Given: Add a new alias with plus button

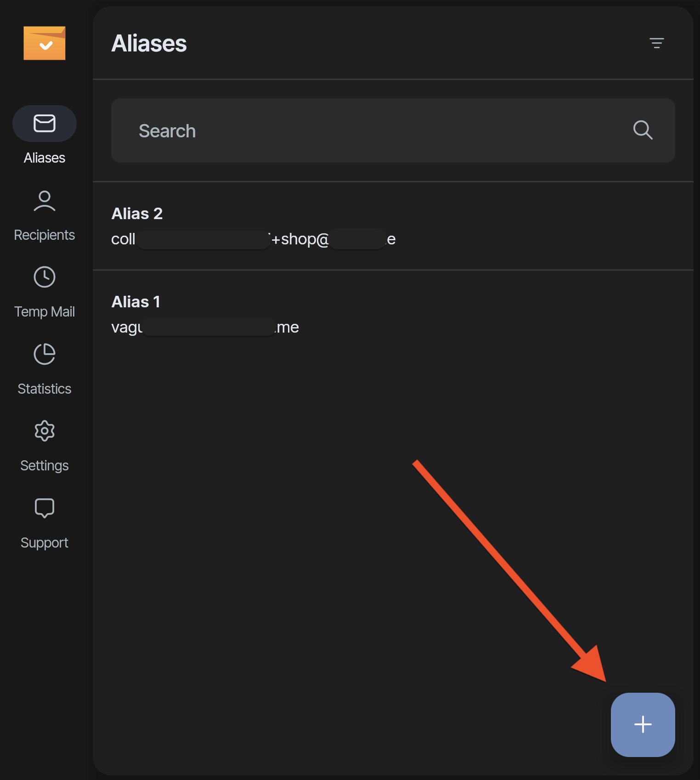Looking at the screenshot, I should coord(643,724).
